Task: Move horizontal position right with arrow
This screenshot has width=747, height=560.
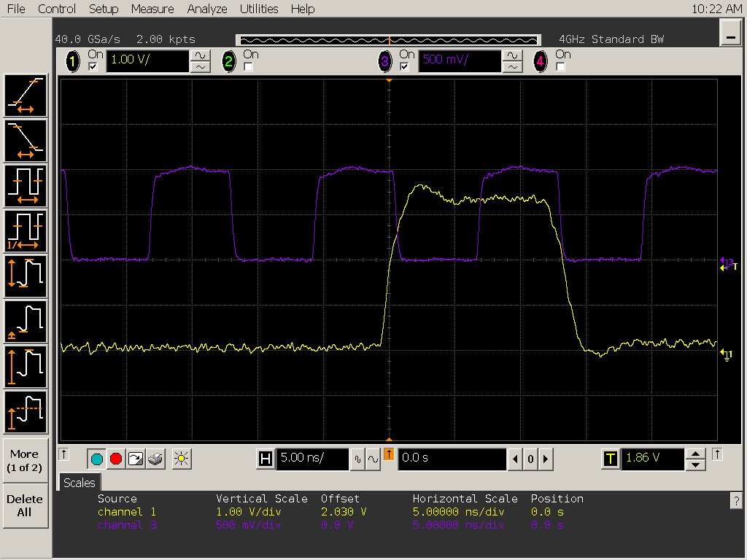Action: coord(546,459)
